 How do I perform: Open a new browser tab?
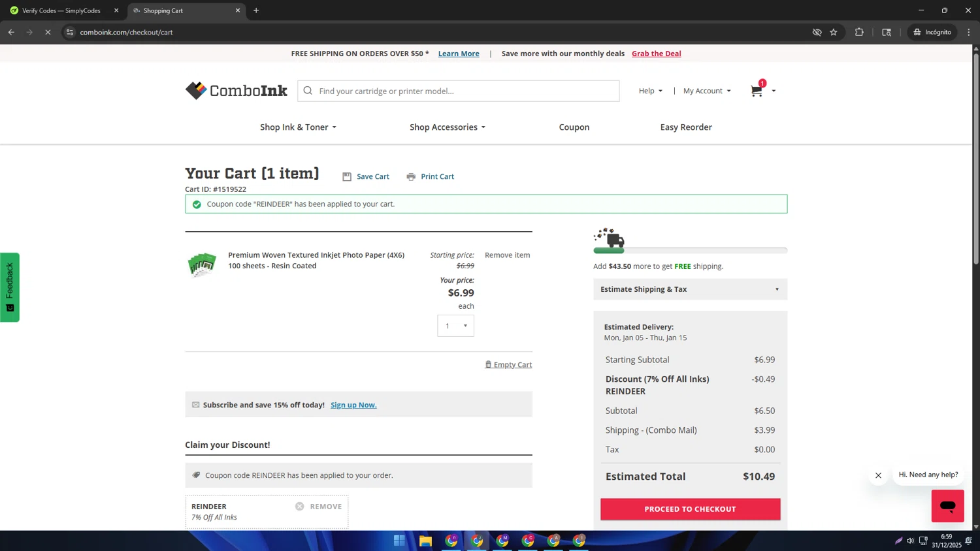256,10
